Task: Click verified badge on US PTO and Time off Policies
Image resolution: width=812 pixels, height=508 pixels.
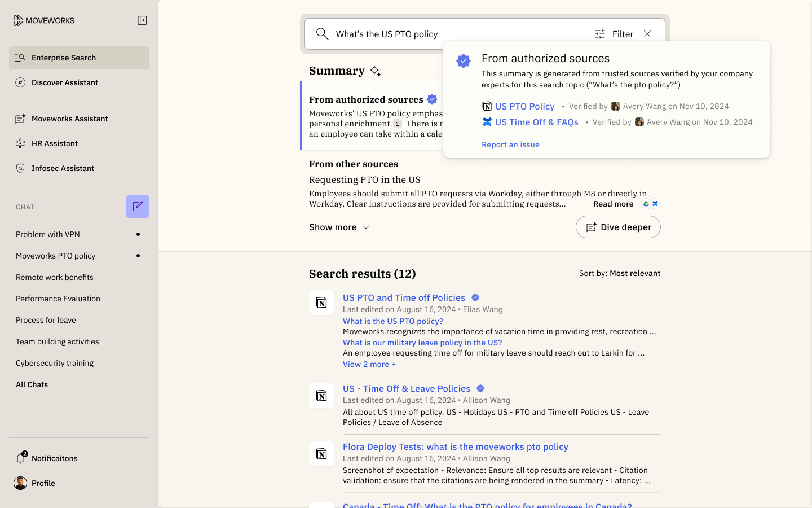Action: pyautogui.click(x=475, y=297)
